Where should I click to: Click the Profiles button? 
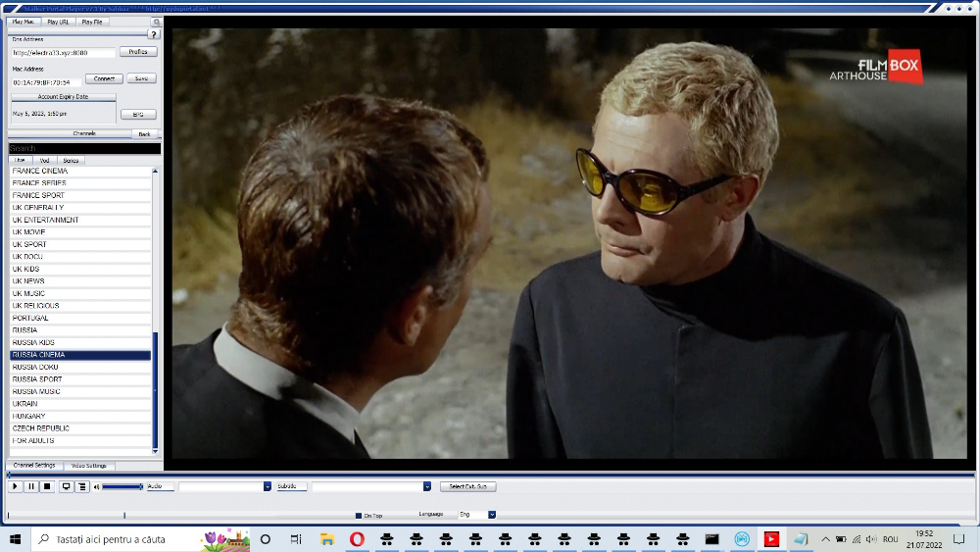coord(138,52)
